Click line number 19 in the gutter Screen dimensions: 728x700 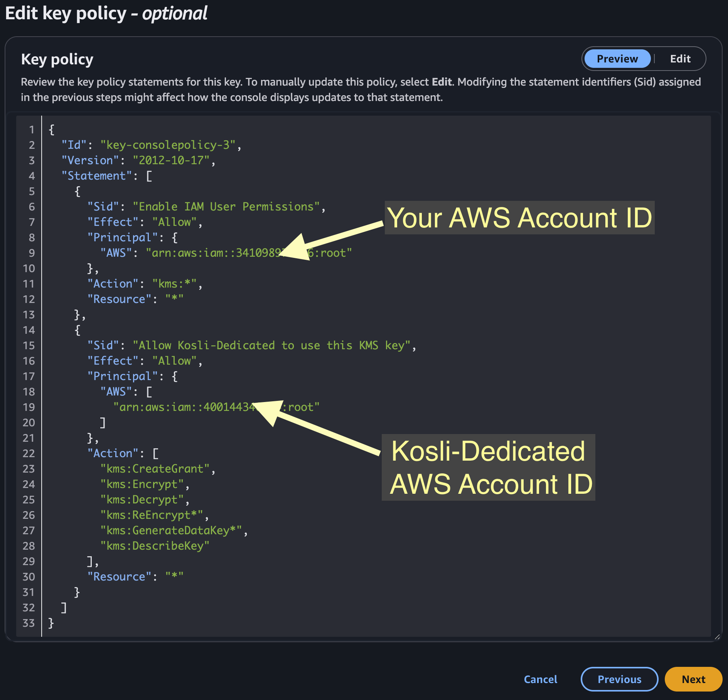[x=29, y=407]
